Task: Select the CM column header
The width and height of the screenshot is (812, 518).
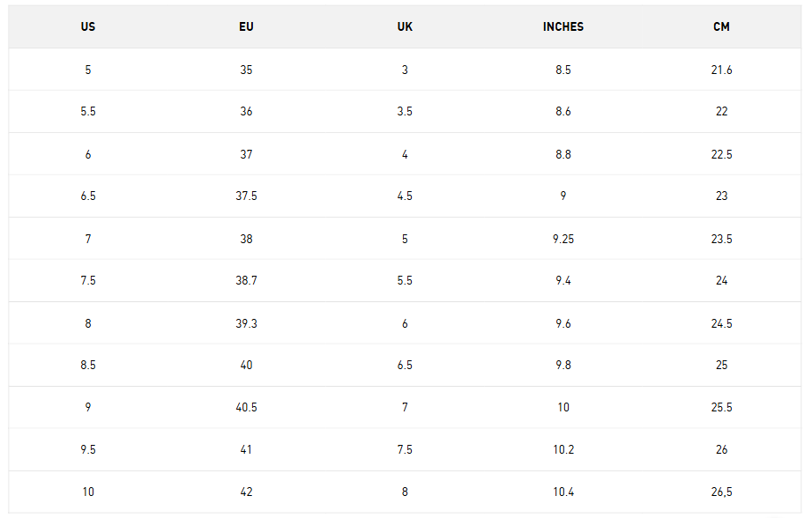Action: [721, 26]
